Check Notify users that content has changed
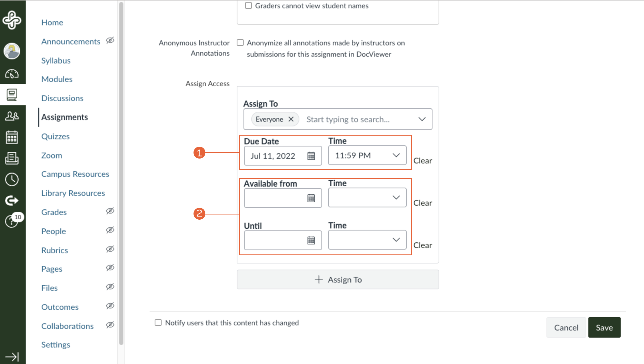644x364 pixels. click(158, 322)
